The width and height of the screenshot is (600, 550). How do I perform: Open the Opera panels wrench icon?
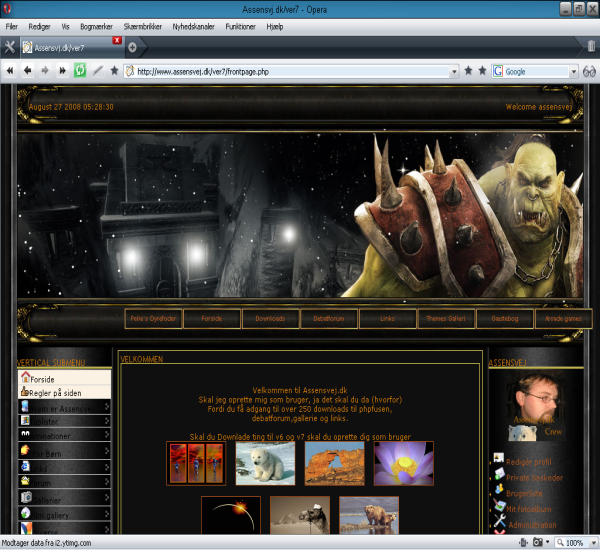tap(10, 47)
